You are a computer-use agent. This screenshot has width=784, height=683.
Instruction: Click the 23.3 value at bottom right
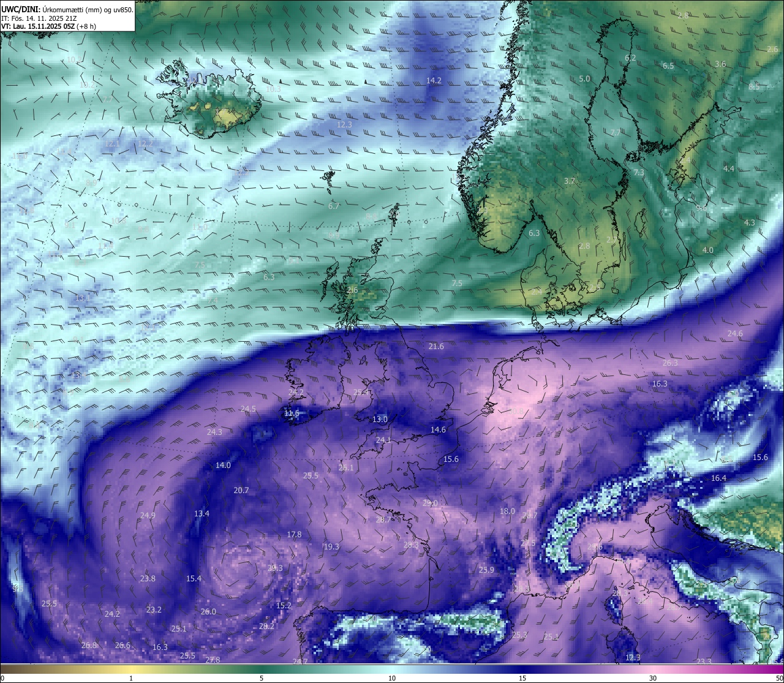[704, 661]
